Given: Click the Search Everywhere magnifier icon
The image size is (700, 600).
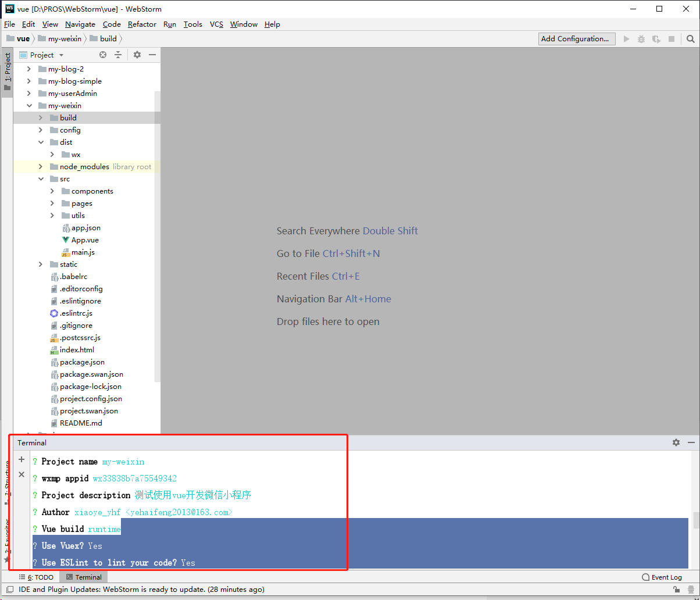Looking at the screenshot, I should pos(690,39).
